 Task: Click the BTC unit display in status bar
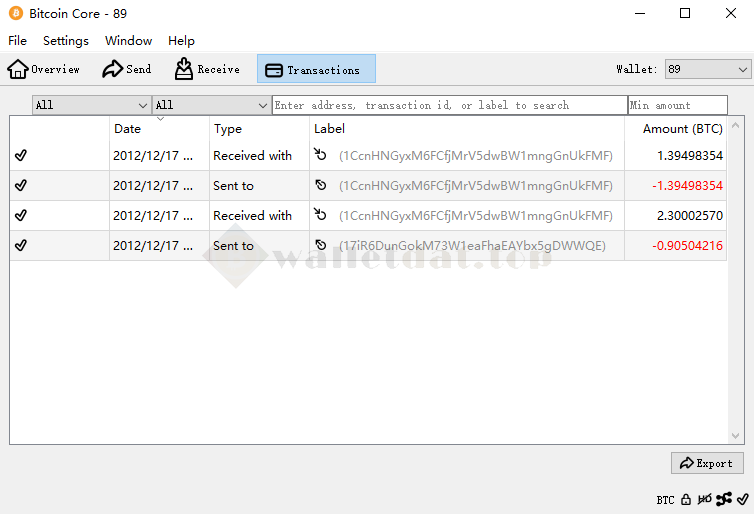(665, 500)
